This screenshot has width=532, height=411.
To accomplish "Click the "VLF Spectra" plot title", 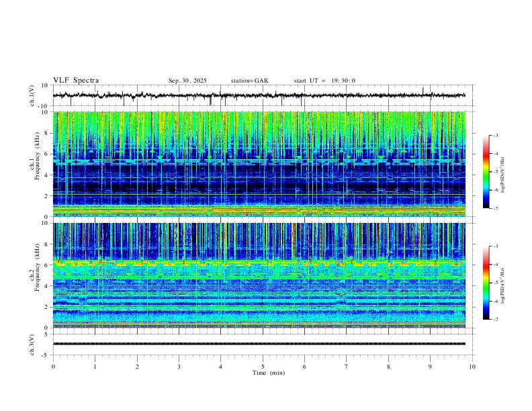I will click(76, 81).
